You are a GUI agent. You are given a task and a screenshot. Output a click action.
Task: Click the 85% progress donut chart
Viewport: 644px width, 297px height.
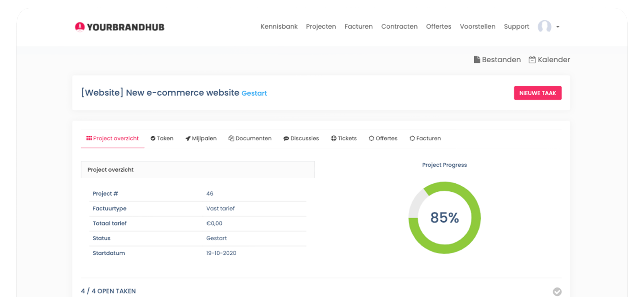[445, 218]
